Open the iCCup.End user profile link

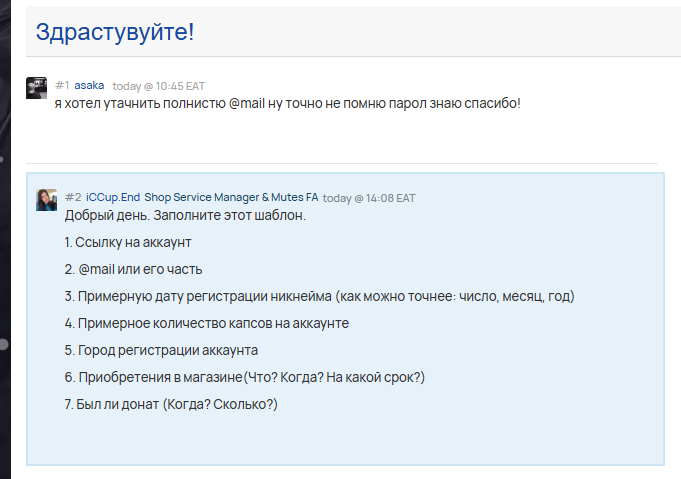coord(113,198)
